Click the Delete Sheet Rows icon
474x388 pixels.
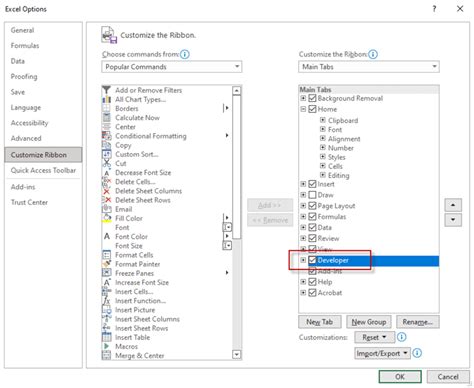[x=106, y=200]
